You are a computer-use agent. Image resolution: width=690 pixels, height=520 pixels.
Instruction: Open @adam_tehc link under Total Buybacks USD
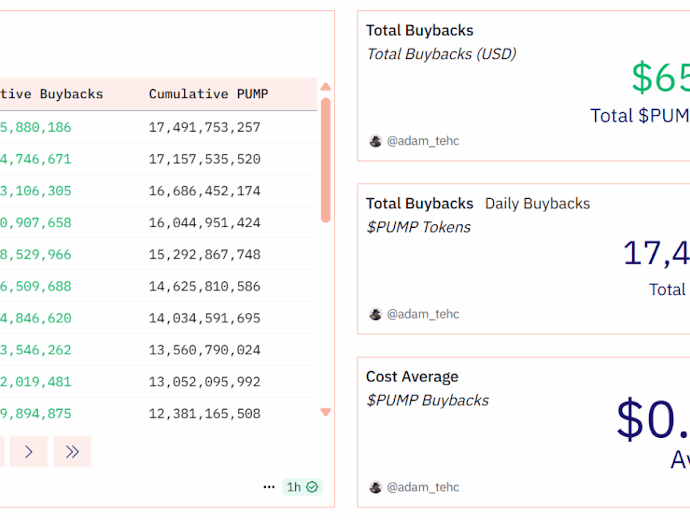pyautogui.click(x=423, y=141)
